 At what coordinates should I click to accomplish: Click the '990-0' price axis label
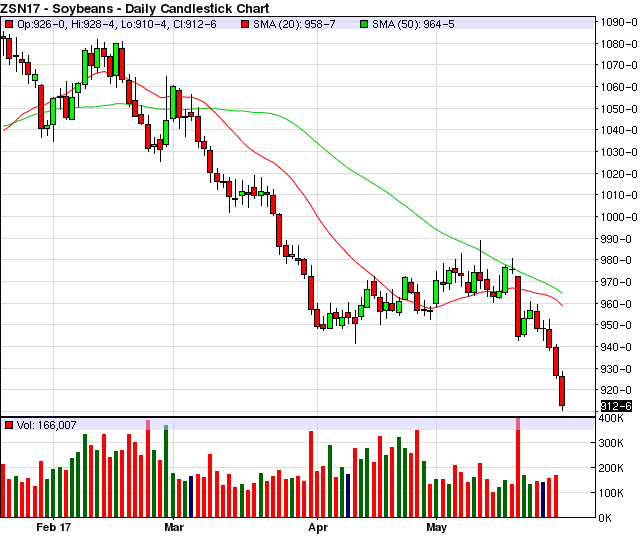[x=616, y=239]
